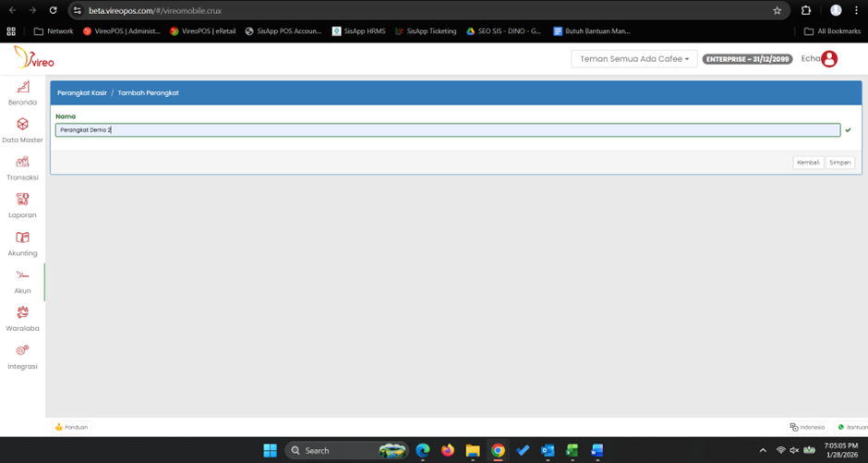Open the Laporan reports icon
This screenshot has width=868, height=463.
coord(22,200)
